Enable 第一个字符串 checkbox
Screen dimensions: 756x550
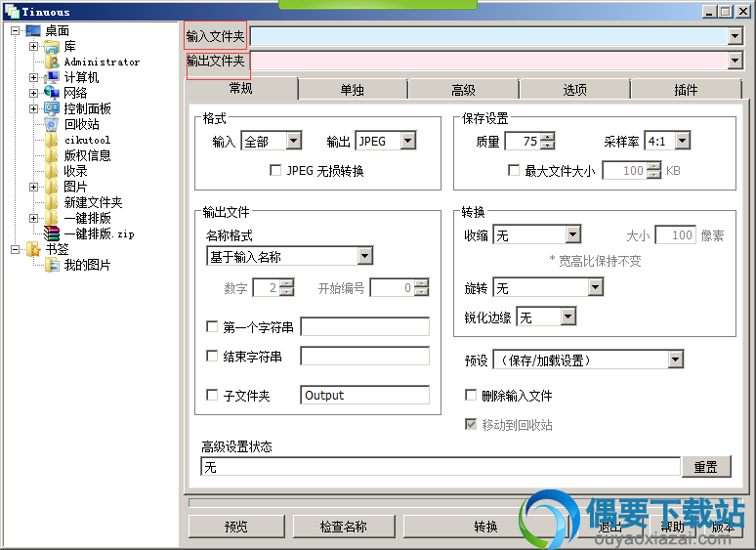tap(212, 327)
